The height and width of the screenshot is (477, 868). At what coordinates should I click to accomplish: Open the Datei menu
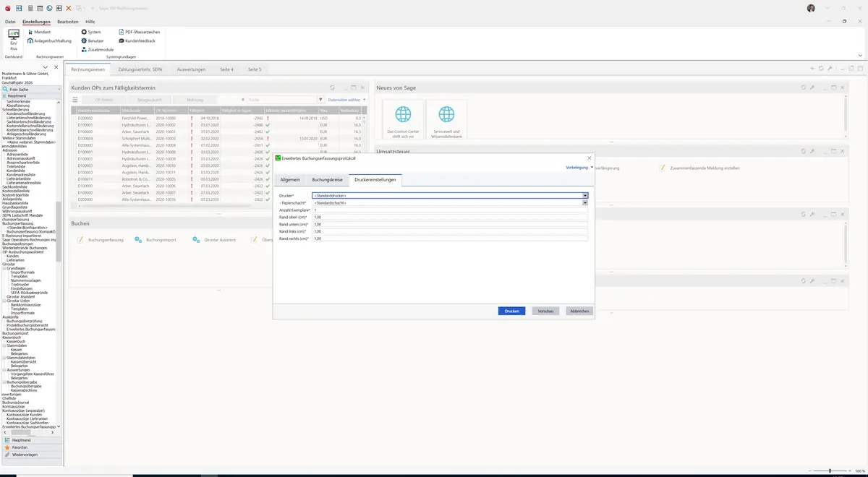click(x=10, y=22)
